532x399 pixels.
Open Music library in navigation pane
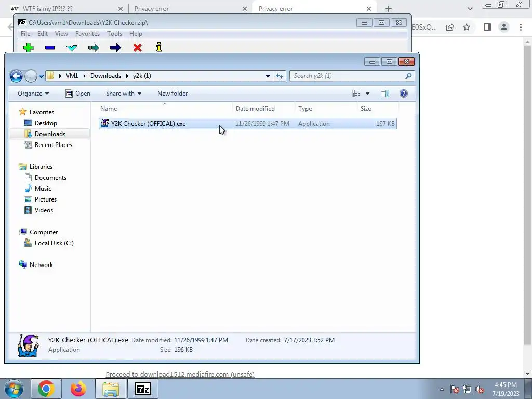(43, 188)
